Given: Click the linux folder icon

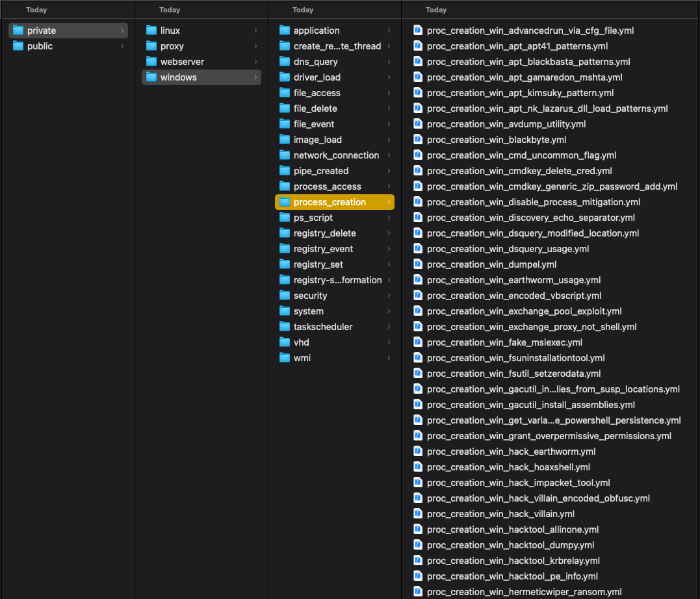Looking at the screenshot, I should tap(151, 31).
